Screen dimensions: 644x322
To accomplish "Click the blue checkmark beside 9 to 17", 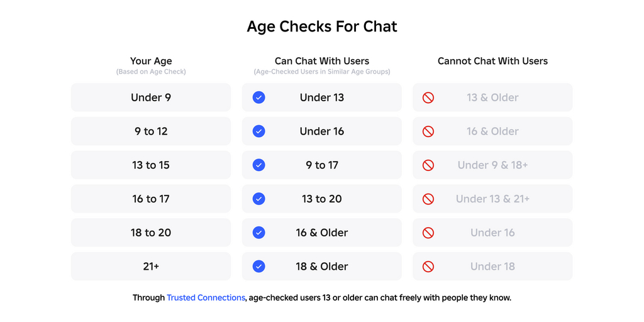I will coord(258,165).
